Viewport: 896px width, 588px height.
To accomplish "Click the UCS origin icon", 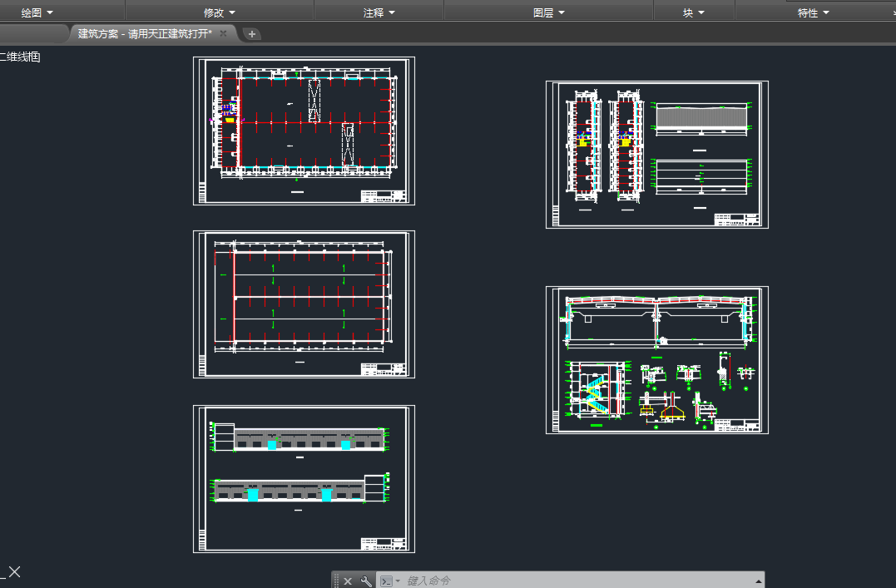I will 12,571.
